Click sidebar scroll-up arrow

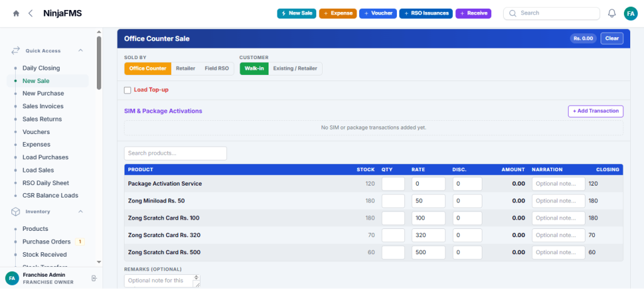pyautogui.click(x=99, y=31)
